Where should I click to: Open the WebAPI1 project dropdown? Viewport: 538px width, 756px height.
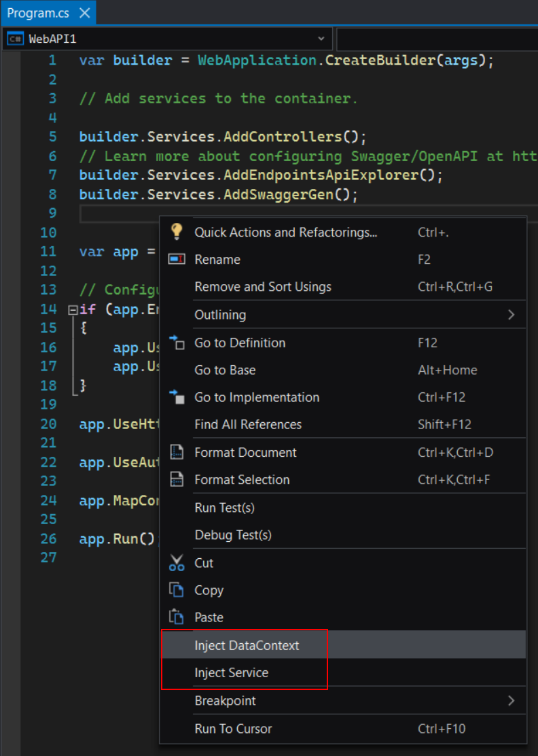click(x=321, y=39)
